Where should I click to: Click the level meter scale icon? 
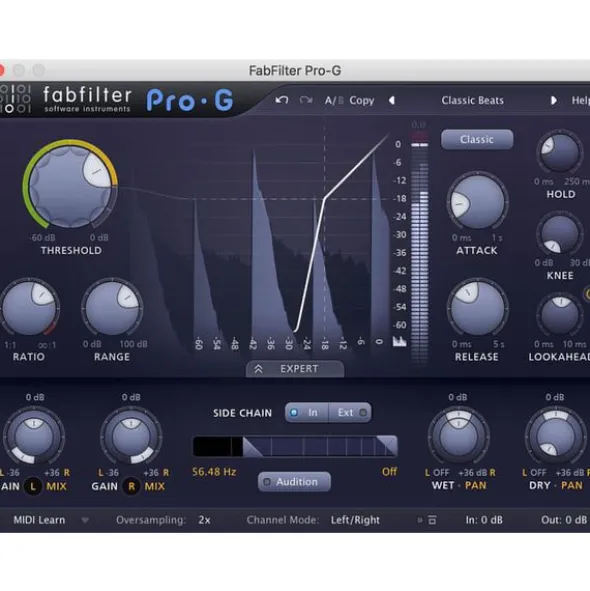[399, 341]
